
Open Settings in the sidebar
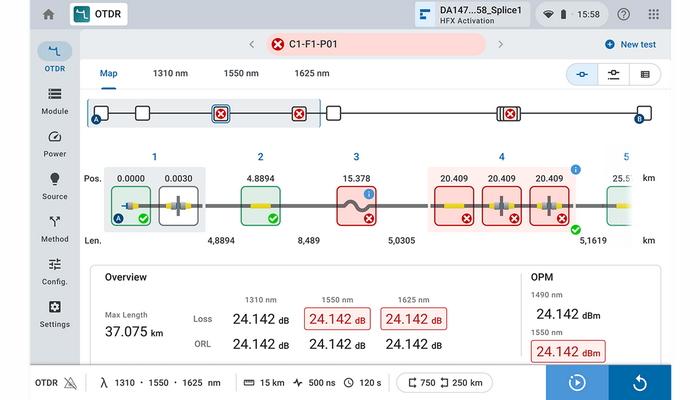click(x=55, y=314)
